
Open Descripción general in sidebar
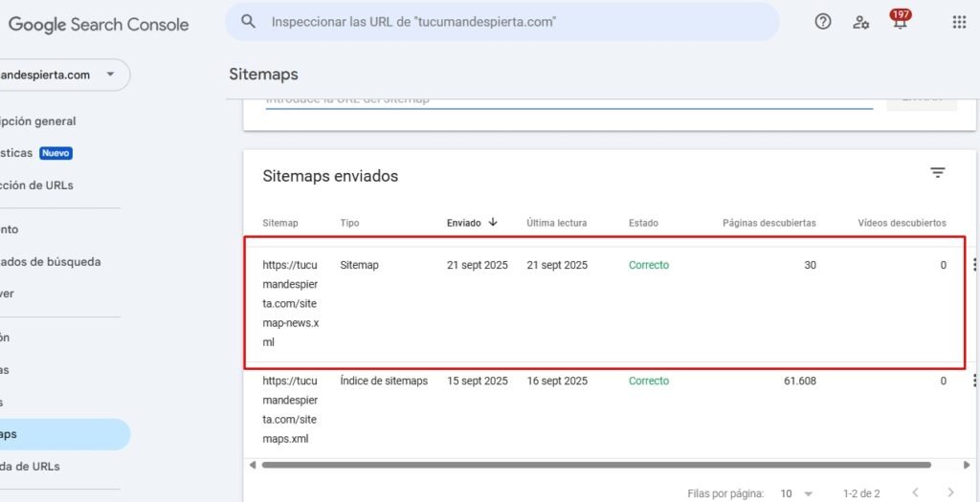(x=37, y=121)
